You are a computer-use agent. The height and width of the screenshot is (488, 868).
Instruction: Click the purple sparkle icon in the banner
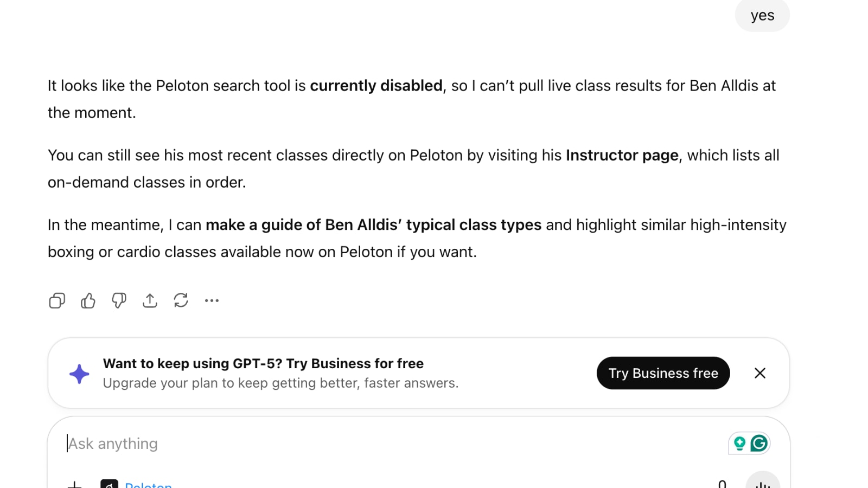[79, 374]
